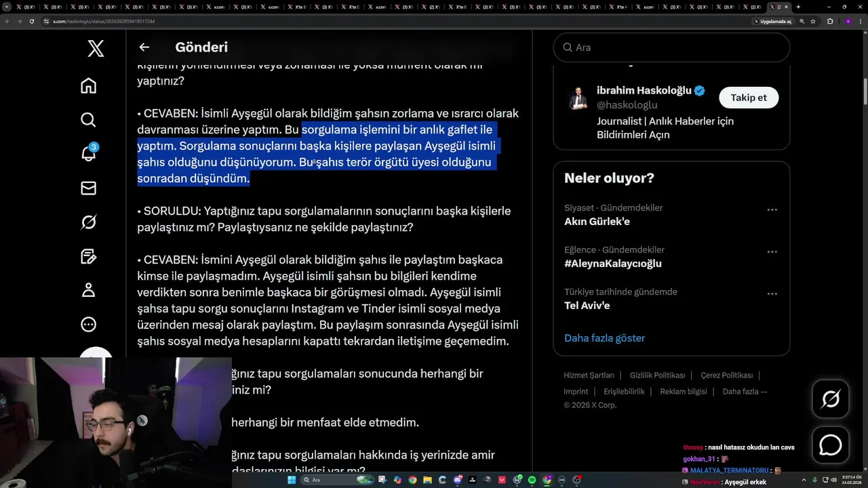Open Notifications bell with 3 badge

[x=88, y=153]
